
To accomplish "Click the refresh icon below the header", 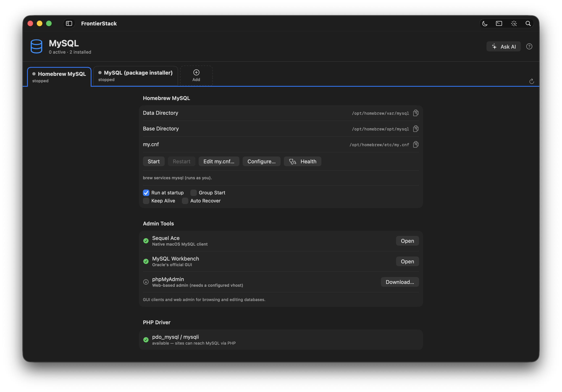I will tap(532, 81).
